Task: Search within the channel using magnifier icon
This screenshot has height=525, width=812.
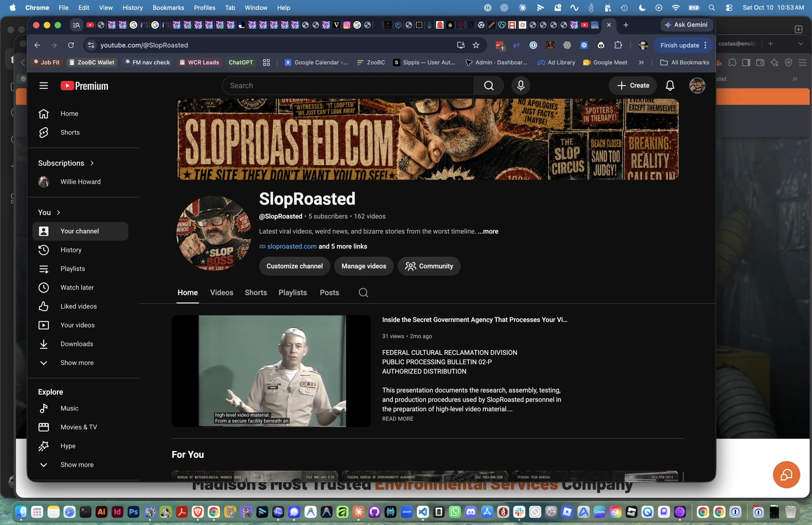Action: tap(363, 293)
